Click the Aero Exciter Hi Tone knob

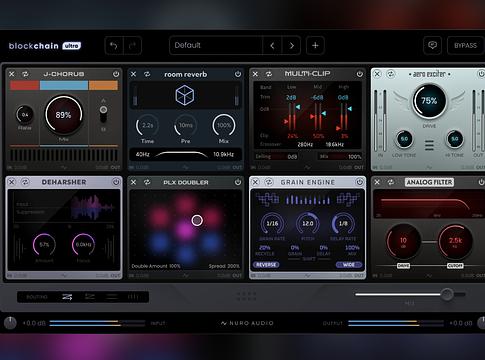tap(455, 139)
